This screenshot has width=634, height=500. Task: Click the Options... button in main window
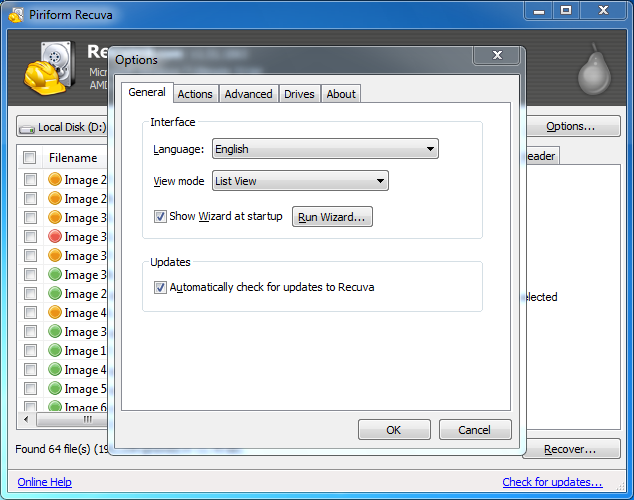coord(572,127)
